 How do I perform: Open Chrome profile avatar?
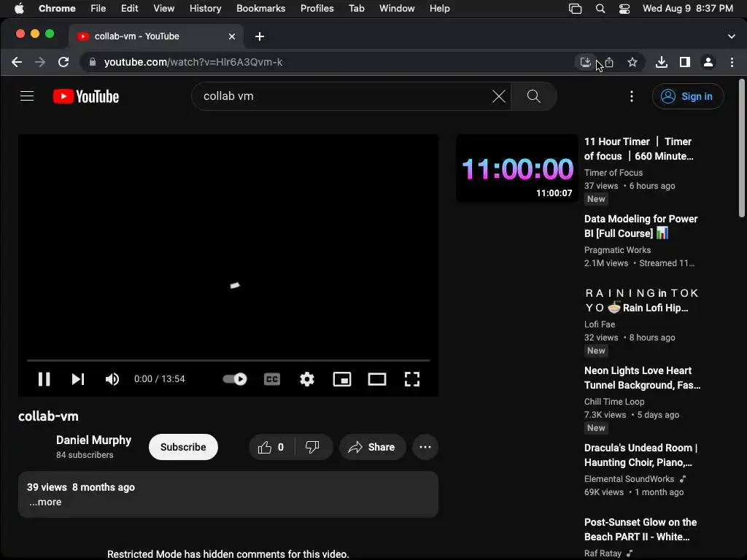point(708,62)
